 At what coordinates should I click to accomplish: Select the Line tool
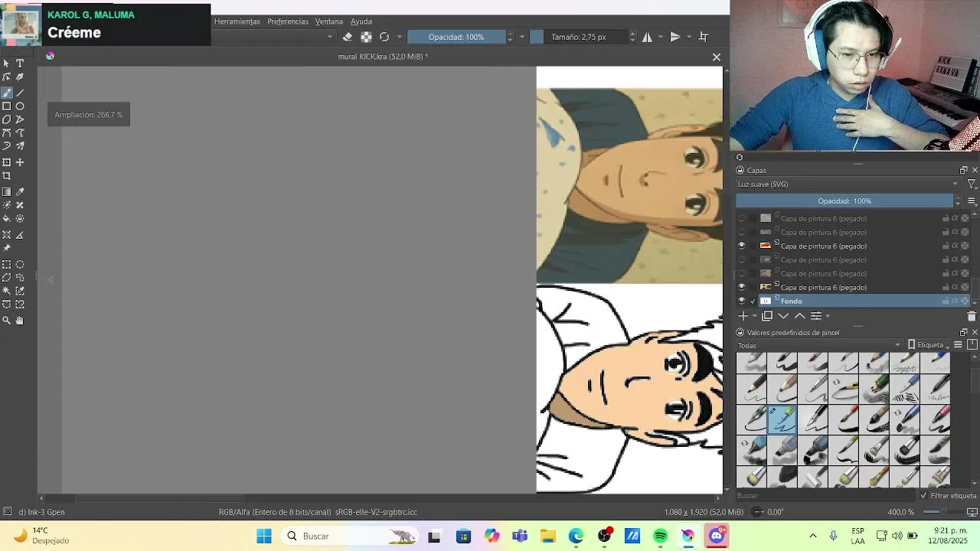coord(20,93)
